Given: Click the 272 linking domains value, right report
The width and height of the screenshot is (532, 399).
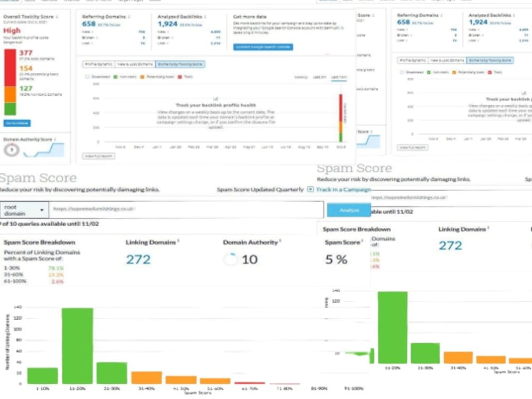Looking at the screenshot, I should pyautogui.click(x=450, y=246).
